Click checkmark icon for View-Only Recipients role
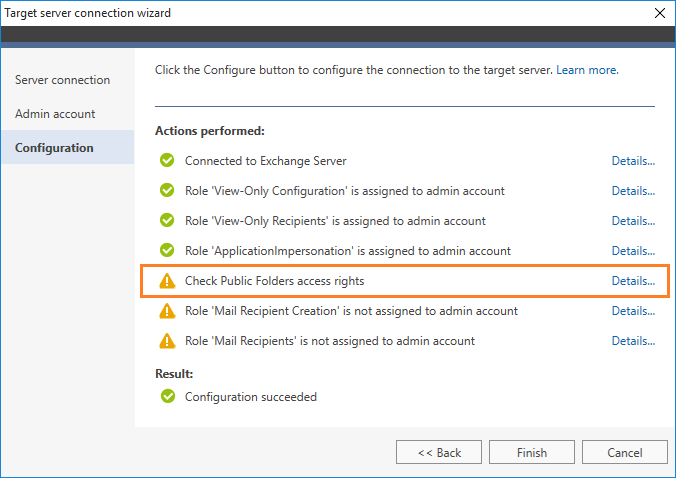 pyautogui.click(x=167, y=220)
